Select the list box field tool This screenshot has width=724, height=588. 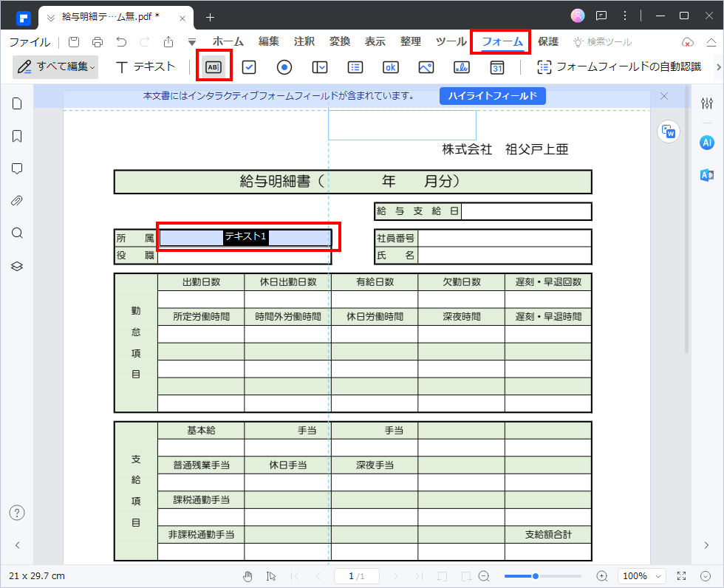click(x=355, y=67)
